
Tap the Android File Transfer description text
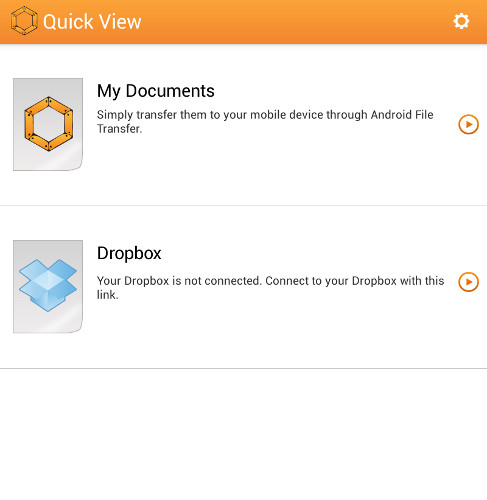265,122
